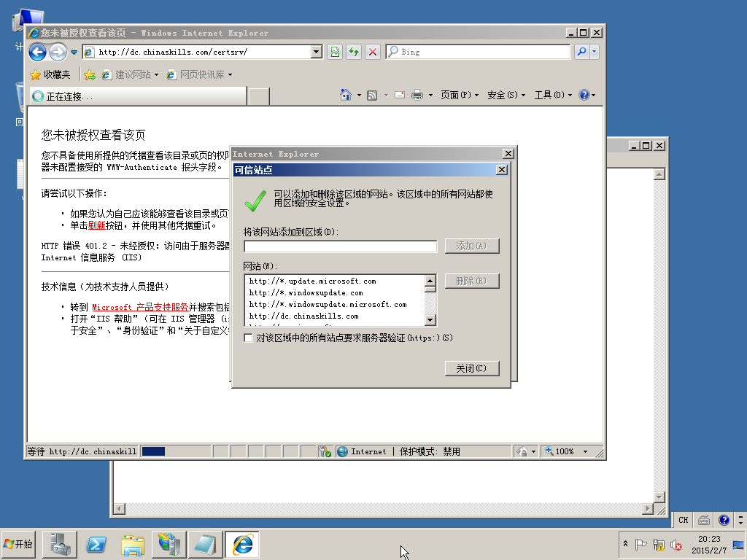Click the RSS feeds icon
This screenshot has height=560, width=747.
pyautogui.click(x=372, y=96)
